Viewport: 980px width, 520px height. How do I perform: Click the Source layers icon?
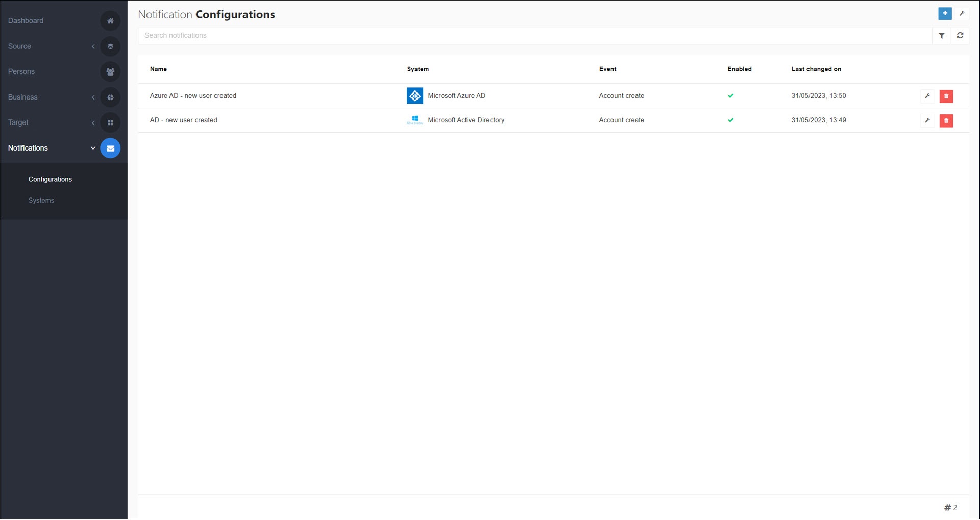[x=110, y=46]
